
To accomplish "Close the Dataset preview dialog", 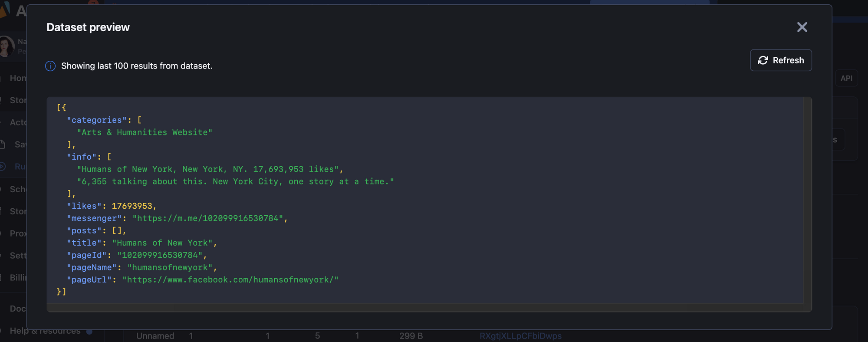I will coord(802,27).
